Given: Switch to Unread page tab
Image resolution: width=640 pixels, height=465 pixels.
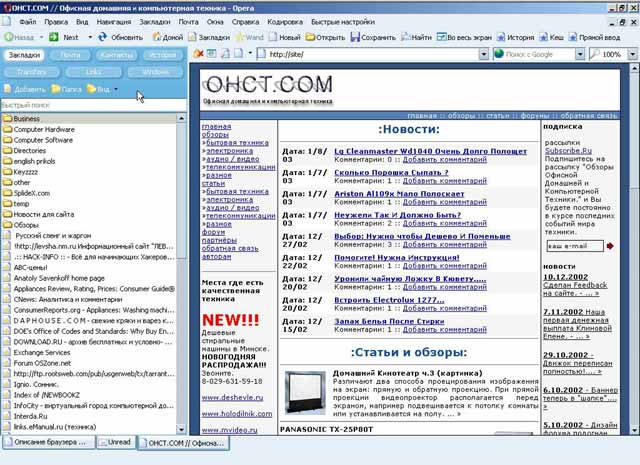Looking at the screenshot, I should pos(116,442).
